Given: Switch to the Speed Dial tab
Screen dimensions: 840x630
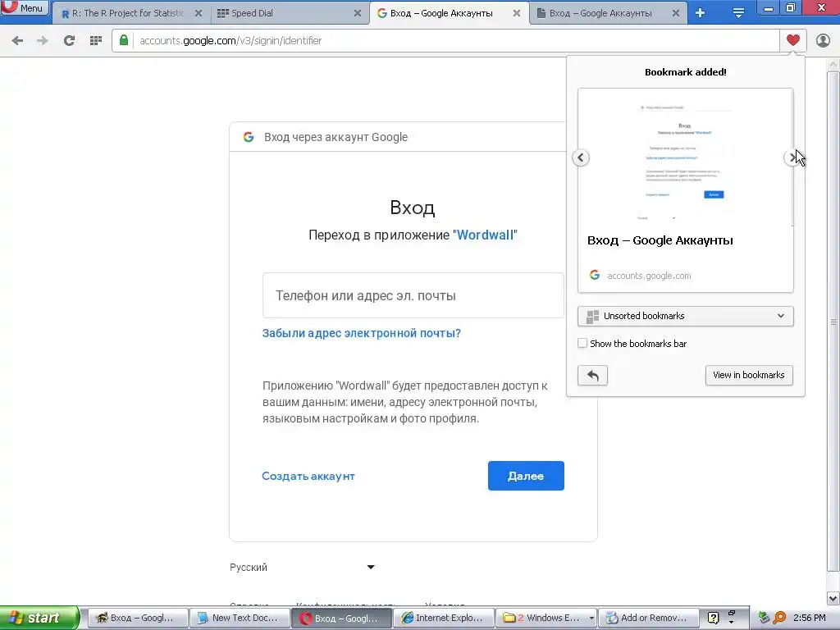Looking at the screenshot, I should tap(290, 13).
